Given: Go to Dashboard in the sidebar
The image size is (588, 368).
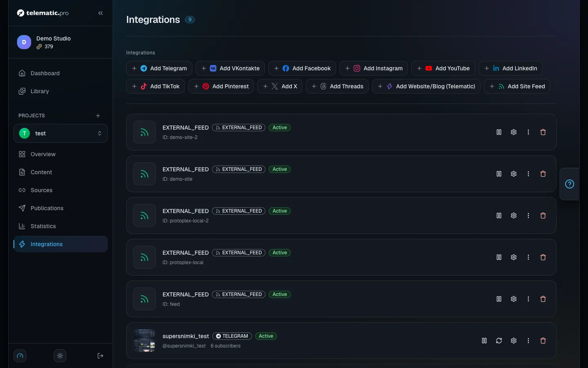Looking at the screenshot, I should [x=60, y=73].
